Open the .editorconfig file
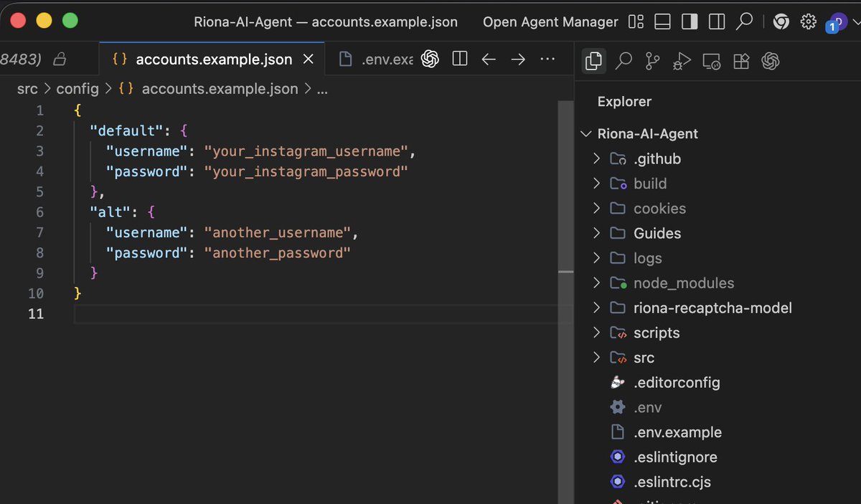861x504 pixels. pyautogui.click(x=677, y=383)
